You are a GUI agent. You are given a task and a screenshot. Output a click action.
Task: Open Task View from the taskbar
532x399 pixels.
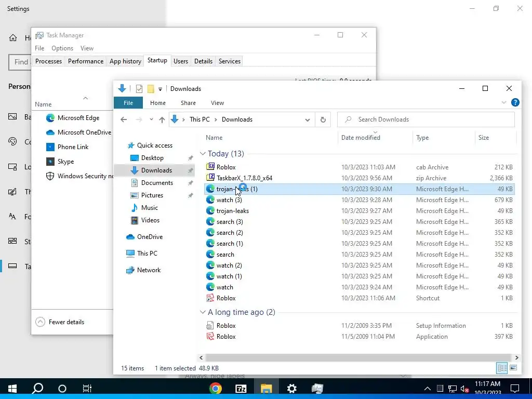tap(87, 388)
